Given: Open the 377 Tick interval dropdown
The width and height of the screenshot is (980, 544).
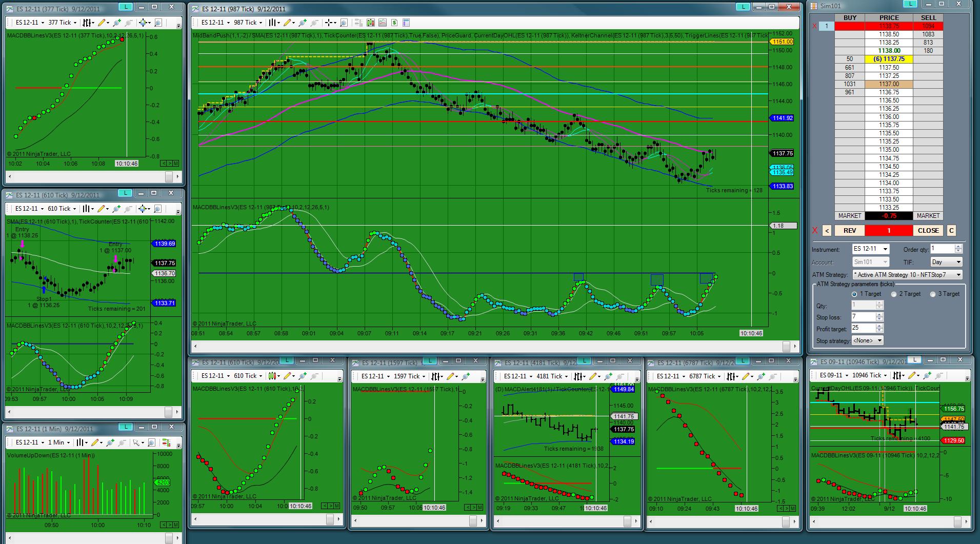Looking at the screenshot, I should (63, 23).
